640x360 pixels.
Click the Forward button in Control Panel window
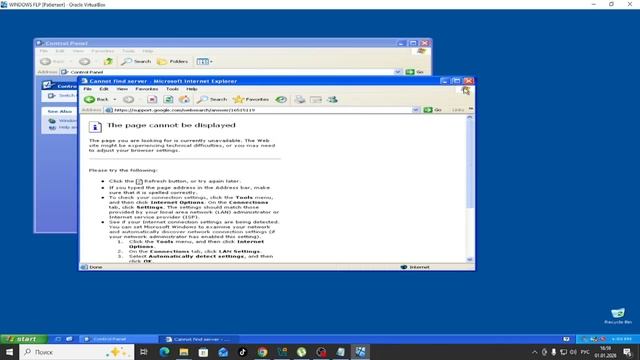(x=84, y=61)
